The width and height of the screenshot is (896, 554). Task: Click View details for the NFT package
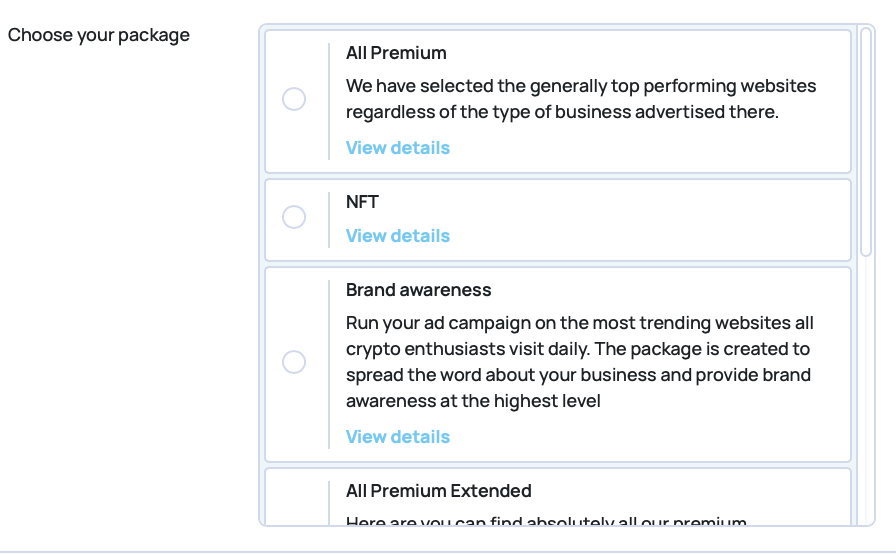[398, 236]
